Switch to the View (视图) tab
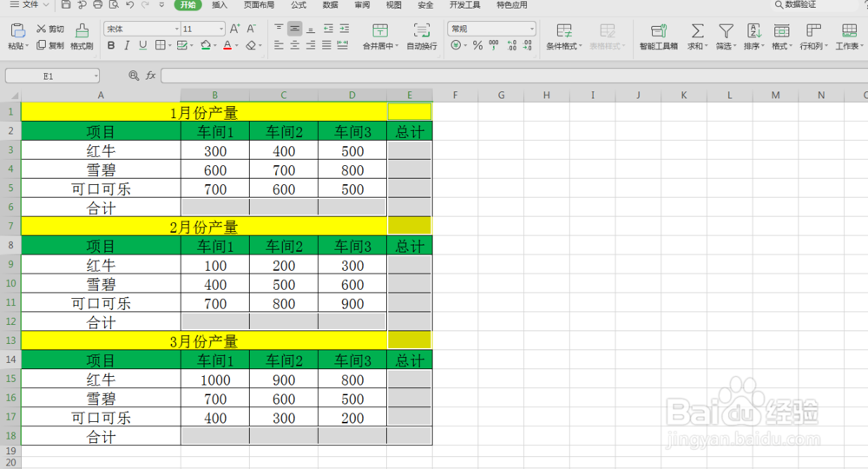 [393, 5]
